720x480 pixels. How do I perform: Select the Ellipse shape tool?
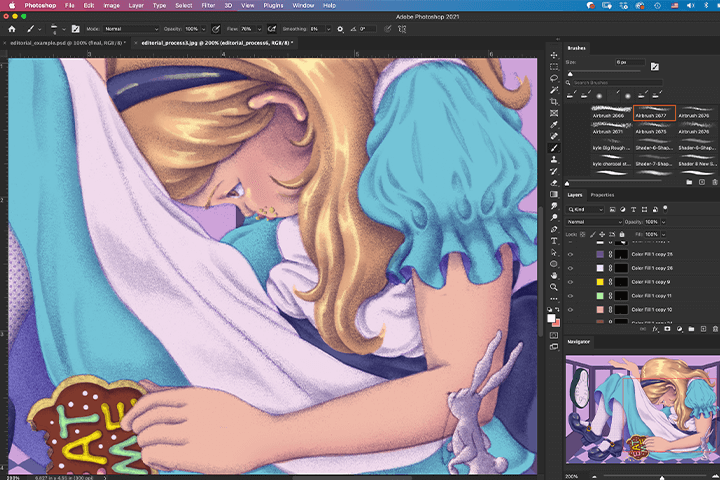pyautogui.click(x=554, y=264)
